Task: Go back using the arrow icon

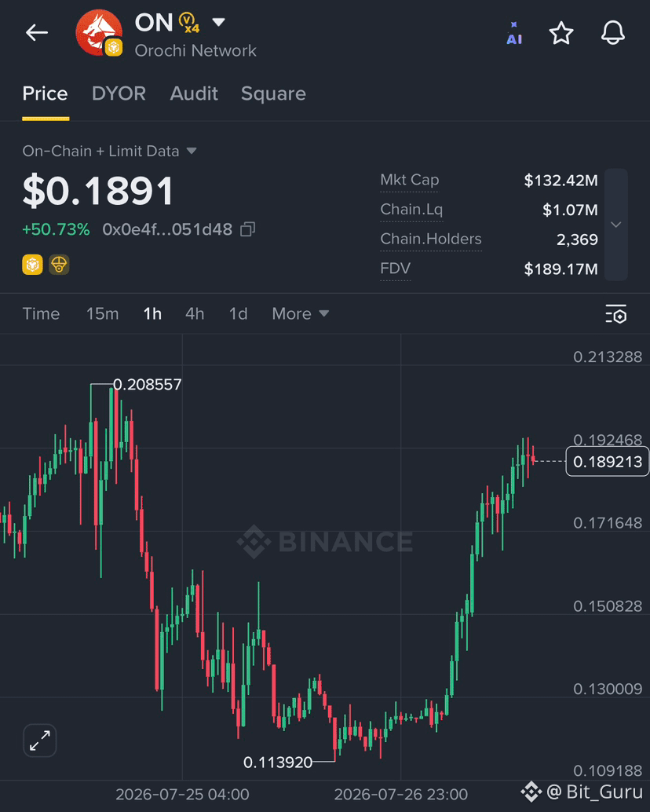Action: pyautogui.click(x=37, y=33)
